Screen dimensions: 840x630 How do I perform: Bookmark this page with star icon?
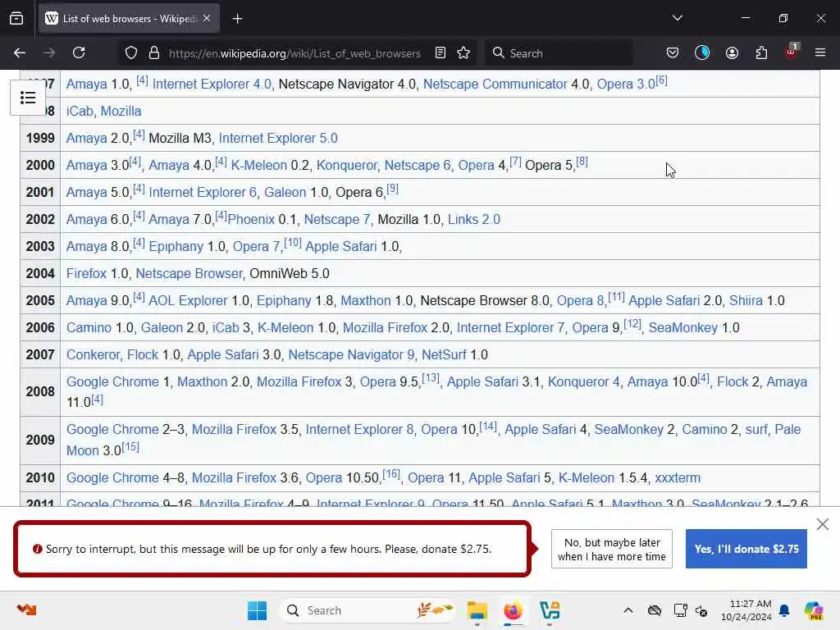pyautogui.click(x=463, y=53)
